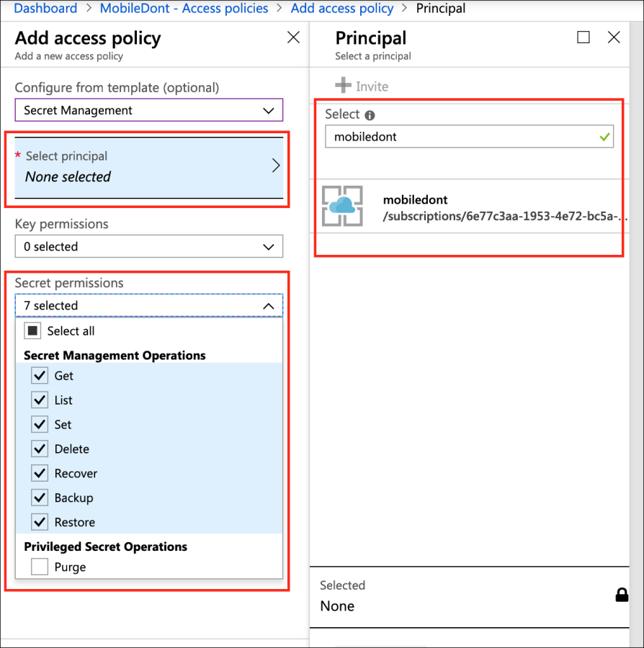Open Configure from template dropdown
This screenshot has width=644, height=648.
pos(149,110)
